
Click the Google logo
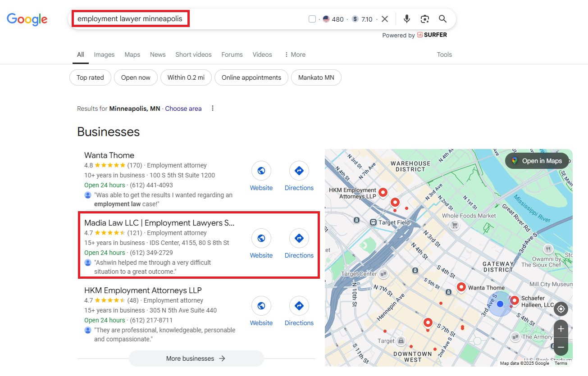tap(27, 19)
